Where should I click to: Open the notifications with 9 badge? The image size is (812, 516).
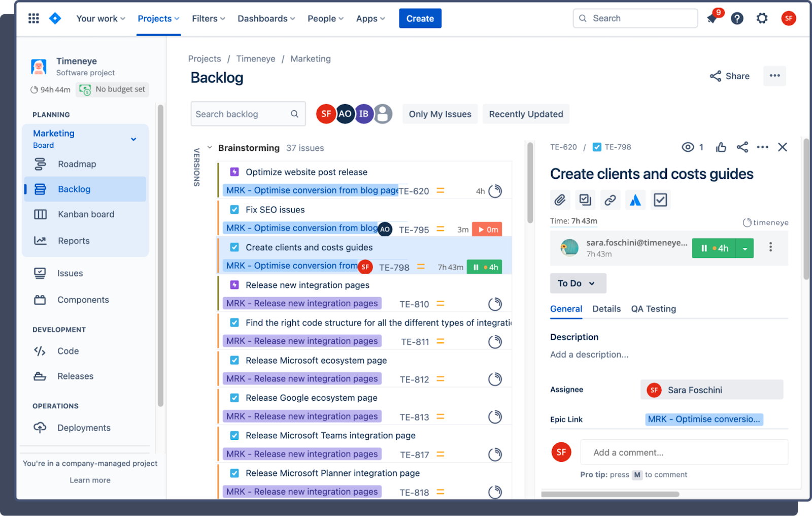pos(713,18)
